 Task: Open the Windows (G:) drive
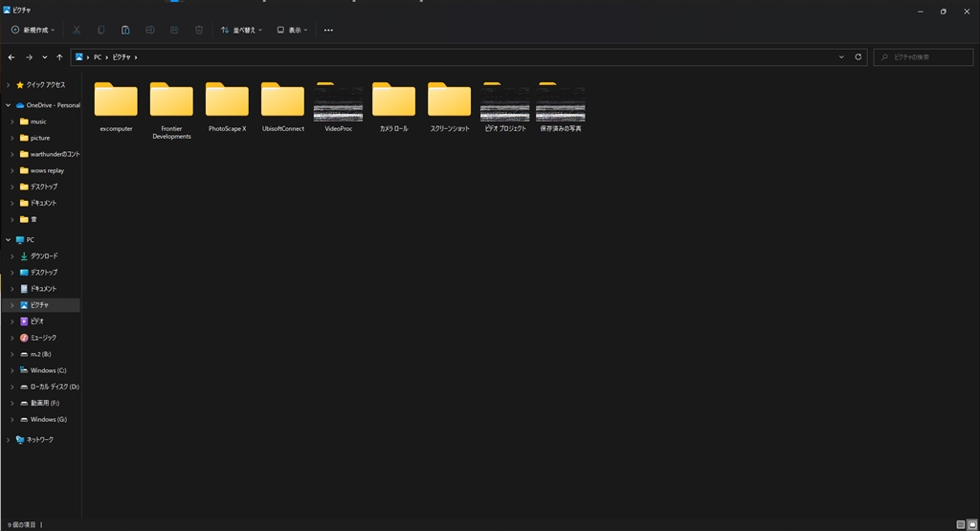pos(43,419)
